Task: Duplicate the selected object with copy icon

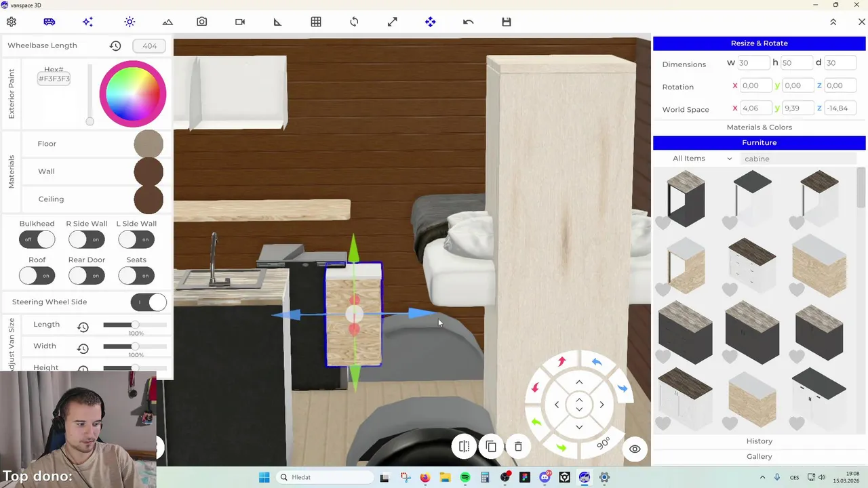Action: (x=491, y=447)
